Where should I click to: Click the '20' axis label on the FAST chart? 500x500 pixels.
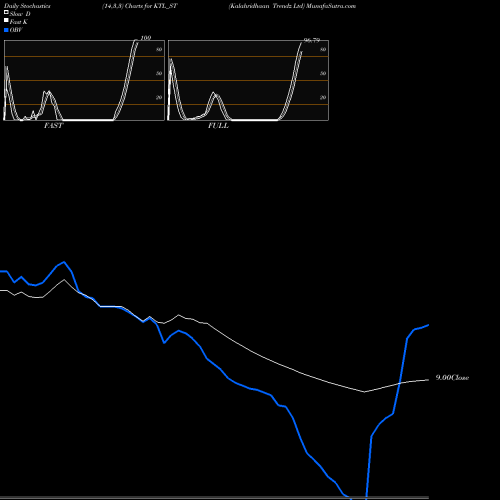coord(159,97)
